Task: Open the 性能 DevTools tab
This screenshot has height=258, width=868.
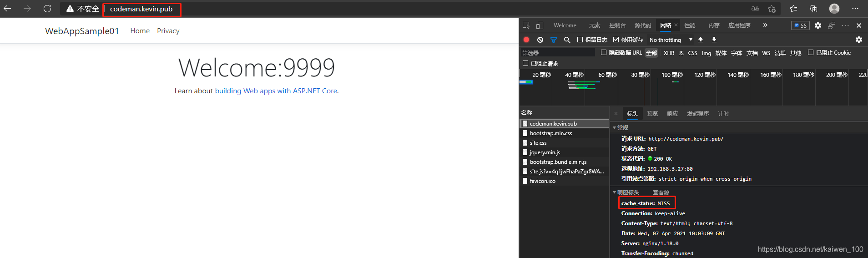Action: [690, 25]
